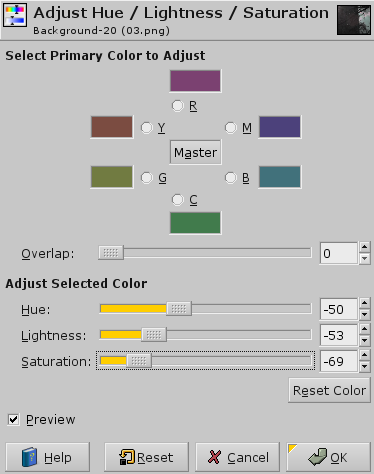Uncheck the Preview checkbox
Viewport: 374px width, 474px height.
pos(13,419)
